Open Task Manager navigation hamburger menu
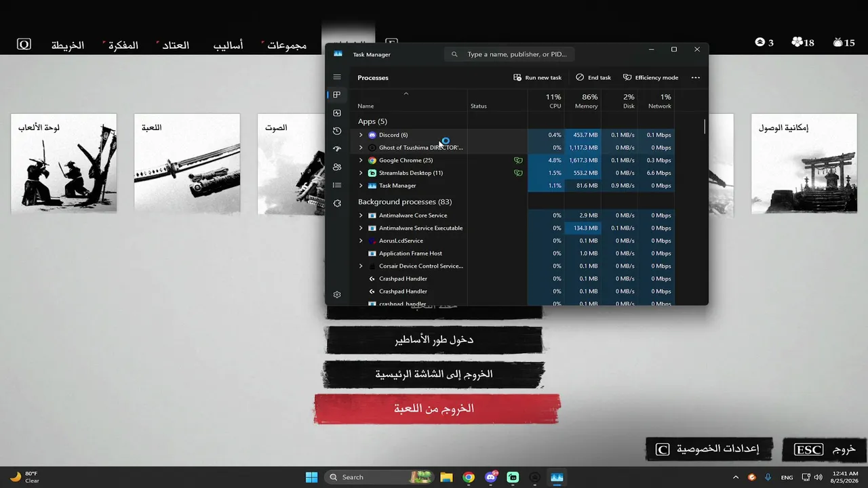This screenshot has width=868, height=488. point(337,77)
